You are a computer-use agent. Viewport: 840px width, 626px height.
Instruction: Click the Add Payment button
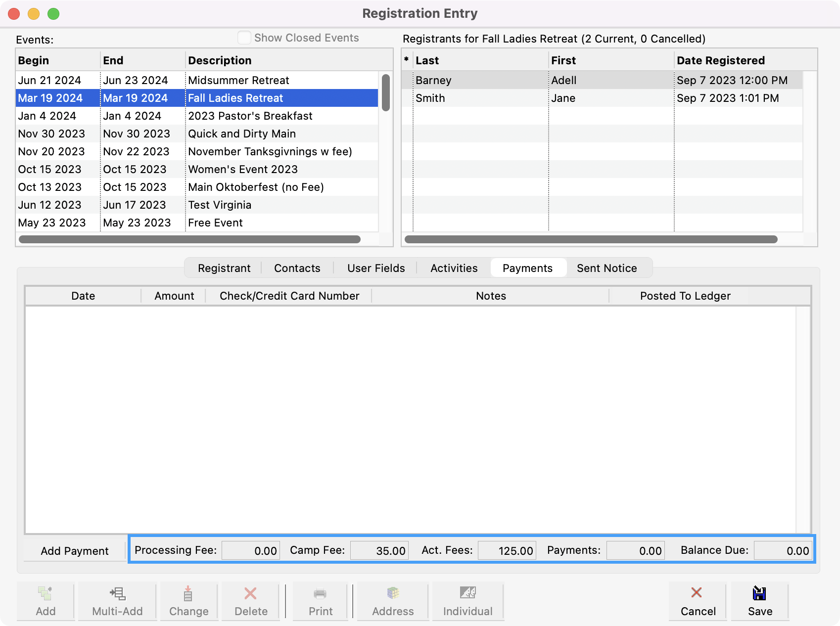(x=75, y=551)
